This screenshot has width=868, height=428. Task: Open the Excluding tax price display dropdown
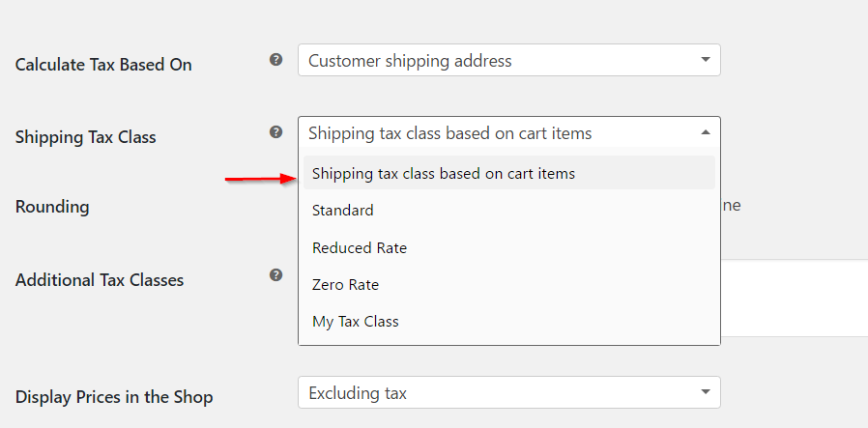(x=508, y=392)
